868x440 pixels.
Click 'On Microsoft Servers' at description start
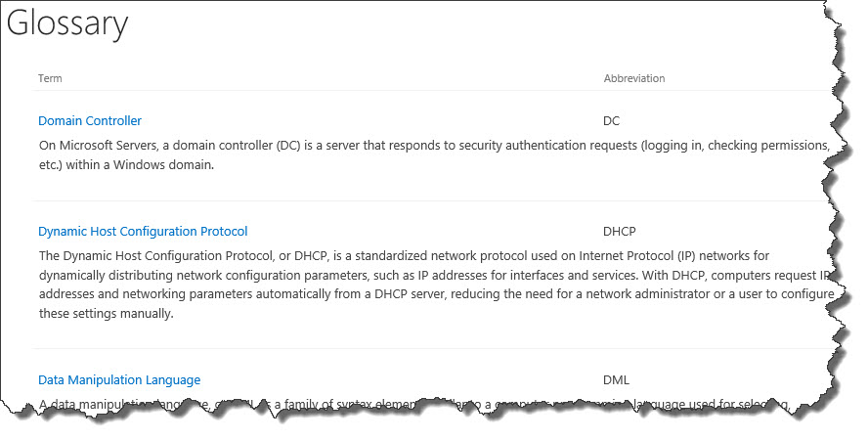(98, 146)
